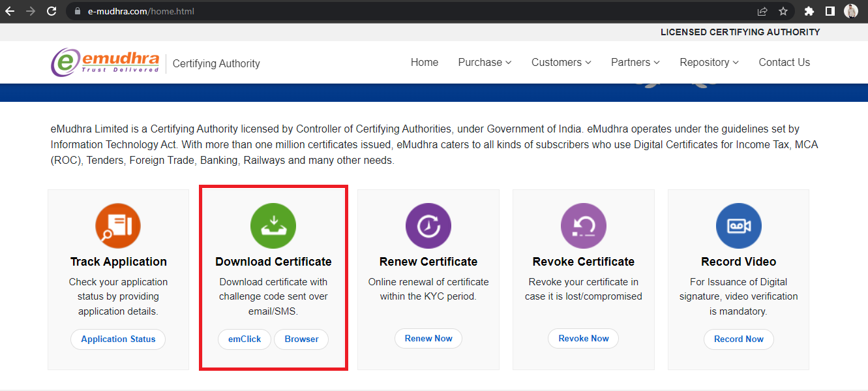Screen dimensions: 868x391
Task: Expand the Purchase dropdown menu
Action: pos(485,62)
